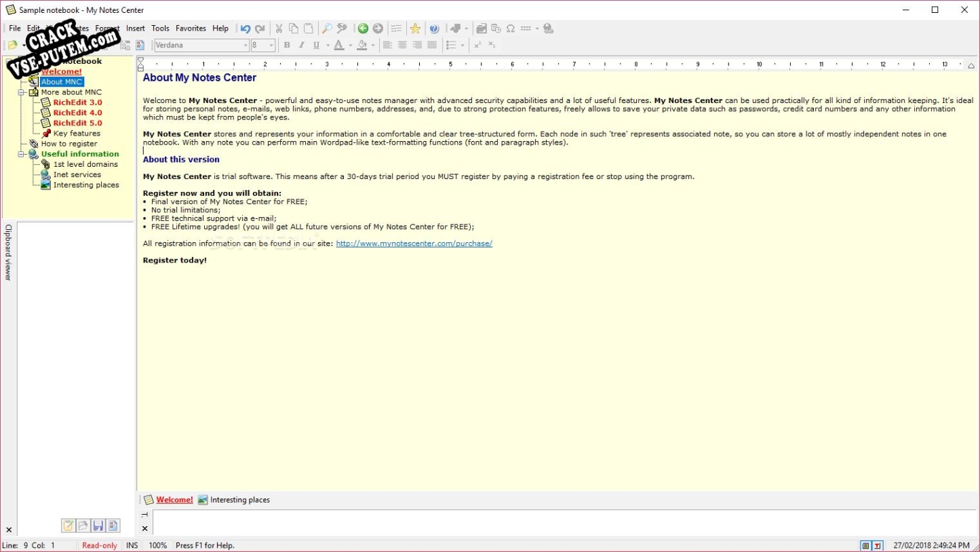Open the Insert menu
This screenshot has height=552, width=980.
click(x=136, y=28)
